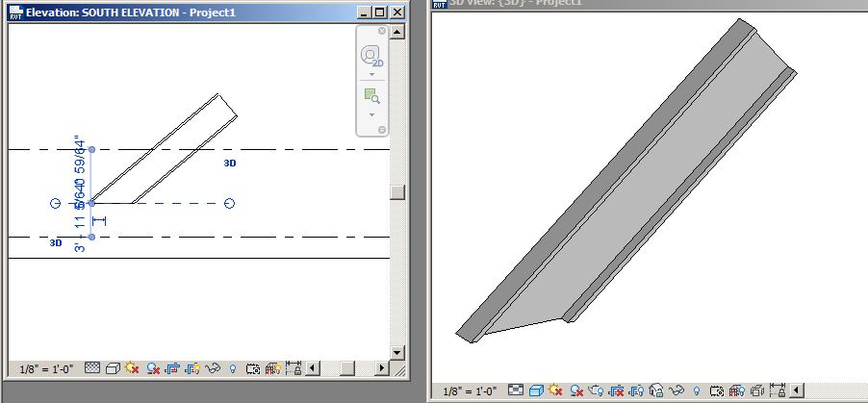Click Reveal Hidden Elements bulb in 3D View bar
Screen dimensions: 868x403
coord(697,390)
